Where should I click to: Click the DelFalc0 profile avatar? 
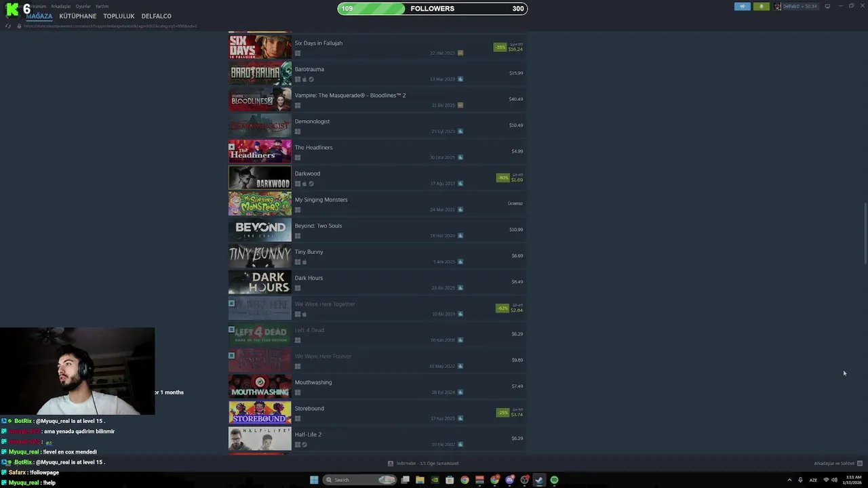(x=777, y=6)
